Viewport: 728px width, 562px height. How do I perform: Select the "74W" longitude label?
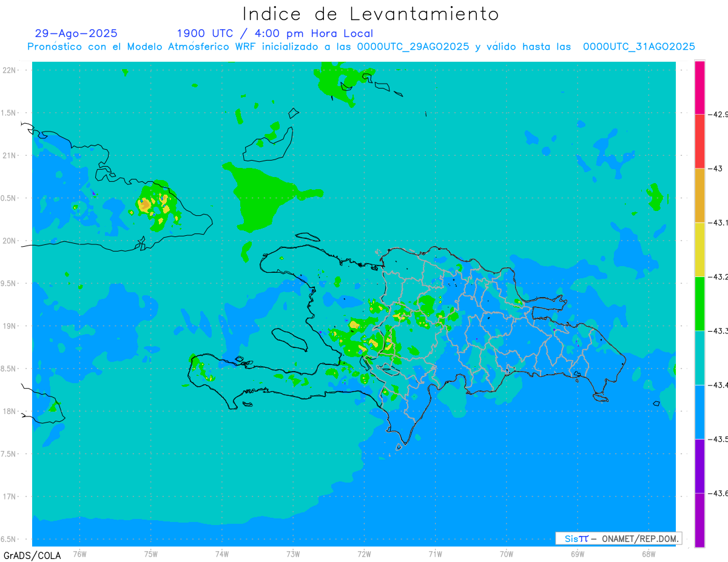click(x=222, y=553)
